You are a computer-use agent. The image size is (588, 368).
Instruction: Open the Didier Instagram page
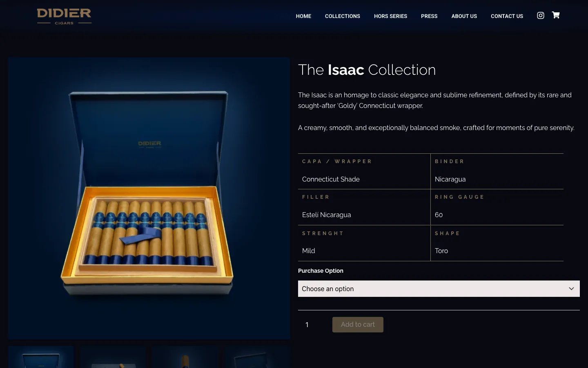coord(540,16)
